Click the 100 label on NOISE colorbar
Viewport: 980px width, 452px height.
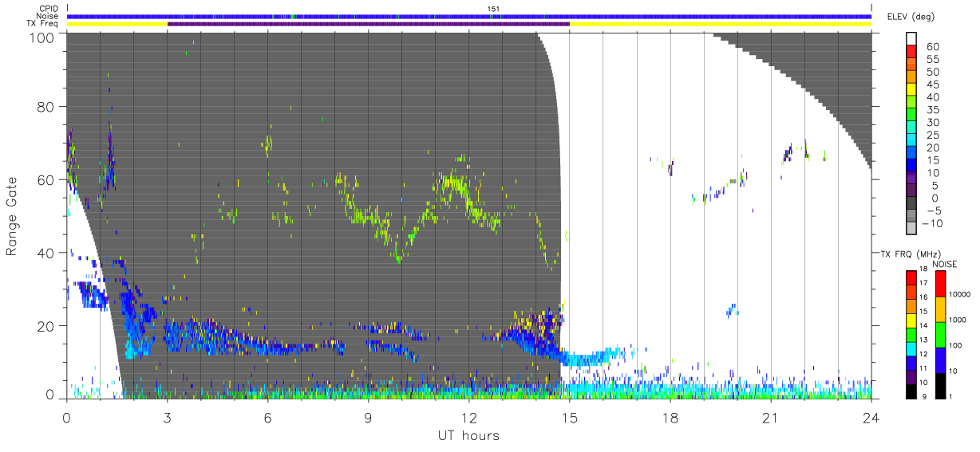957,346
